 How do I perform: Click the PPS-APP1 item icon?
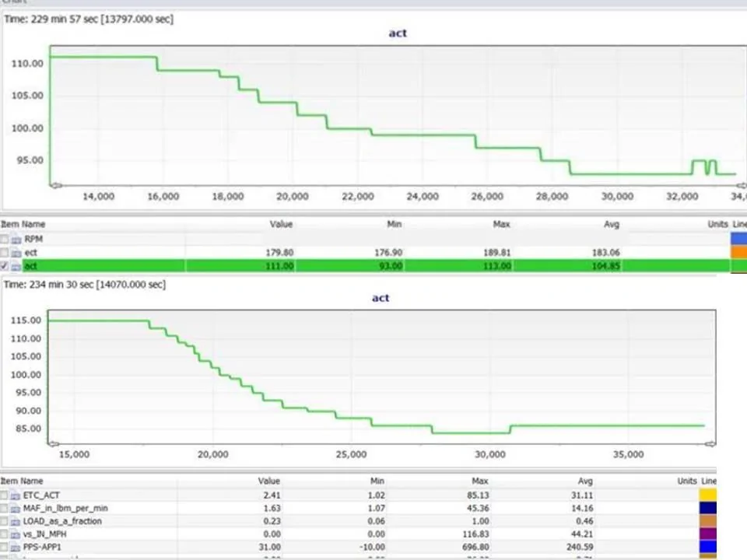[x=16, y=547]
